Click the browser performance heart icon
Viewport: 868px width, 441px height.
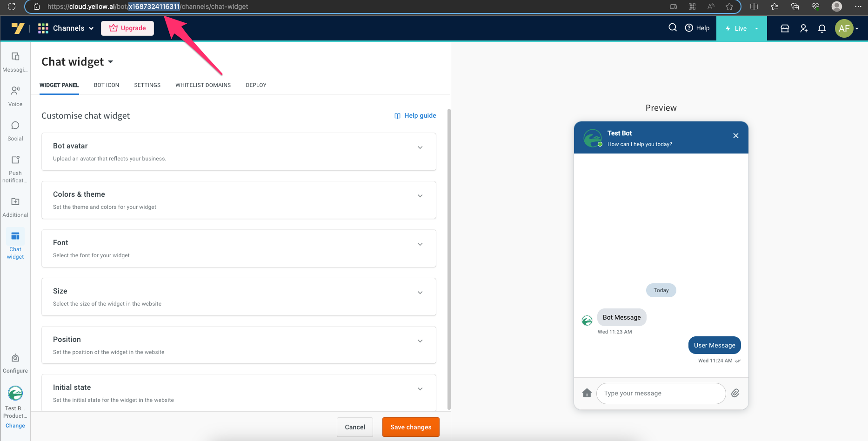click(x=815, y=7)
